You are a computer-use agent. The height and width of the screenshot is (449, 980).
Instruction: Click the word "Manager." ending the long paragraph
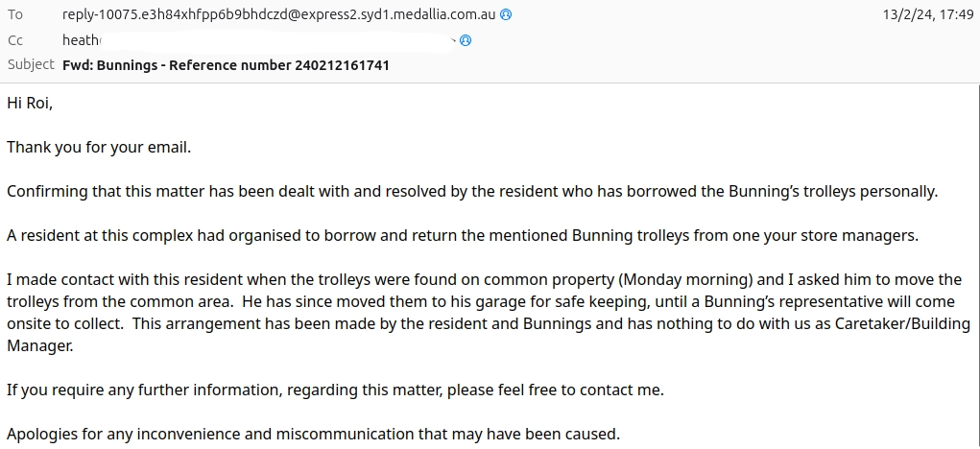point(39,345)
